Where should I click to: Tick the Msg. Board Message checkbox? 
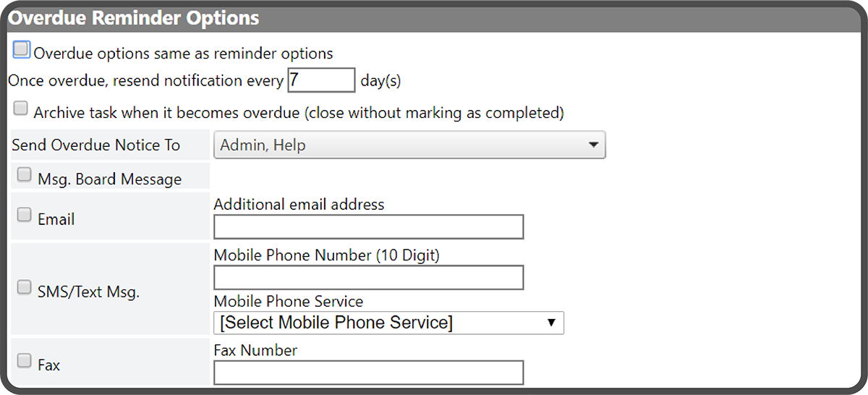click(x=25, y=174)
